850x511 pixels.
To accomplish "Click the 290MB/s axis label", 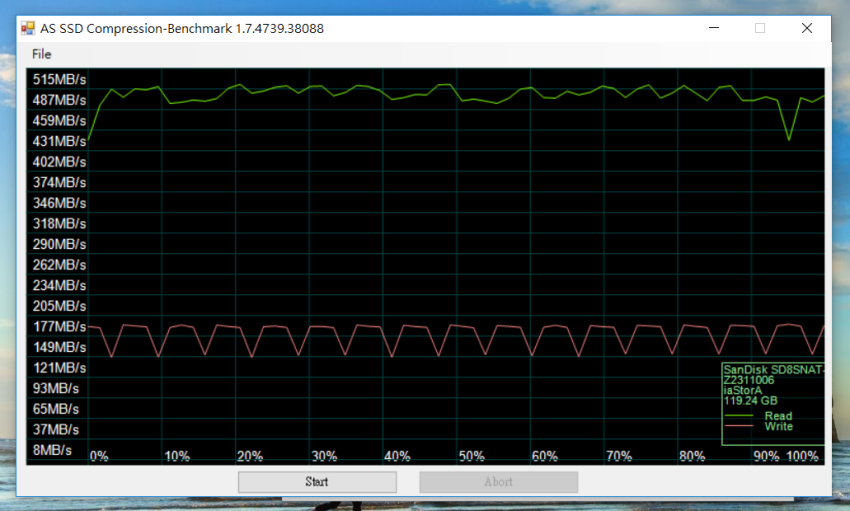I will point(59,244).
